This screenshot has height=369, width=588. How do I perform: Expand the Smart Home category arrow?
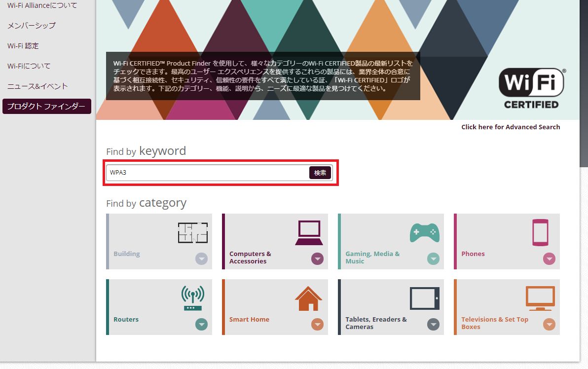click(317, 325)
